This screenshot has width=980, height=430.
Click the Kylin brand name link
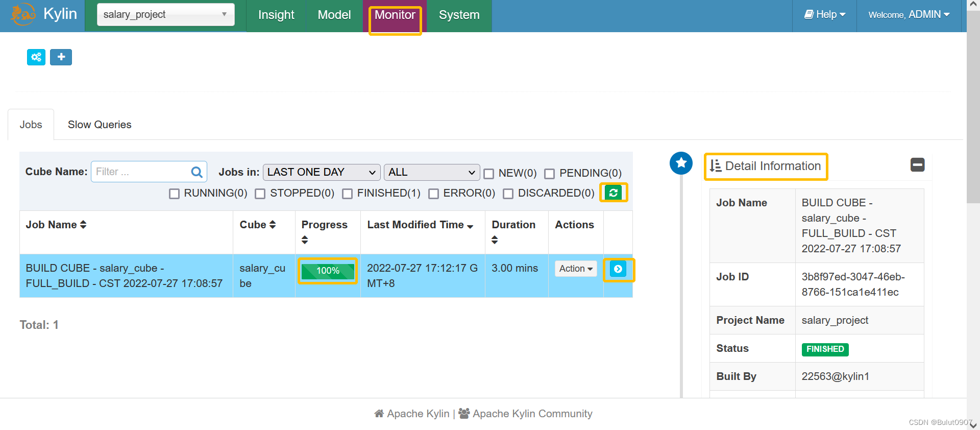(60, 14)
